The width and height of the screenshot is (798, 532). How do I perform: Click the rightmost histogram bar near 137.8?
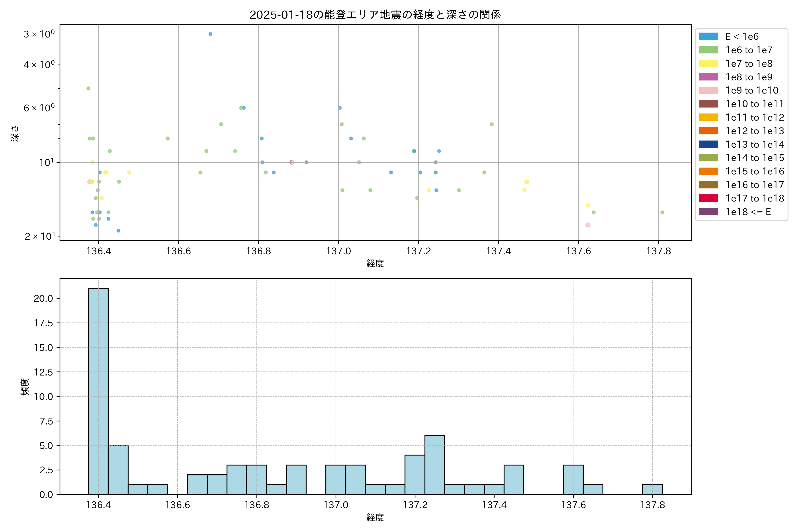652,489
